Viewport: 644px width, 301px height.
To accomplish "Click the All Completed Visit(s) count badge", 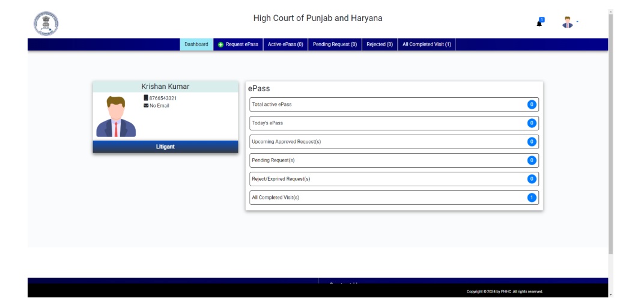I will [x=531, y=198].
